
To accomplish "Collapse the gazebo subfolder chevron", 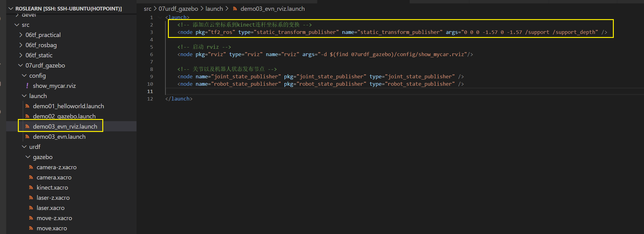I will pyautogui.click(x=28, y=157).
